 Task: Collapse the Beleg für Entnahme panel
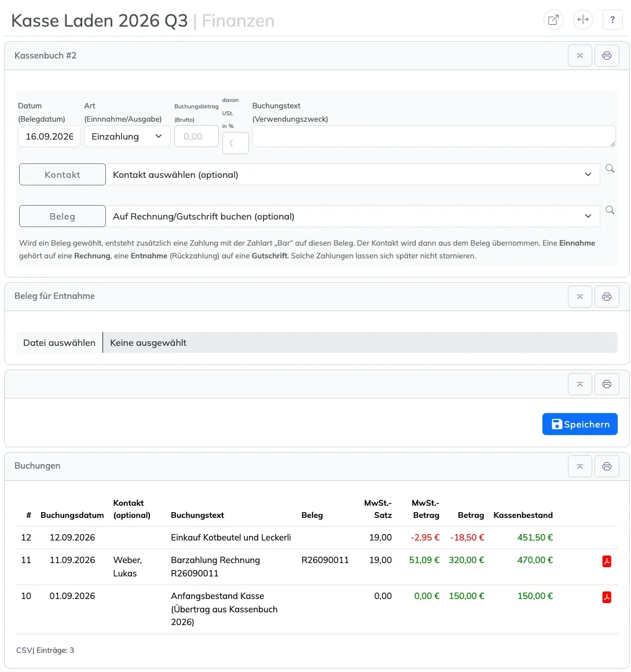579,297
